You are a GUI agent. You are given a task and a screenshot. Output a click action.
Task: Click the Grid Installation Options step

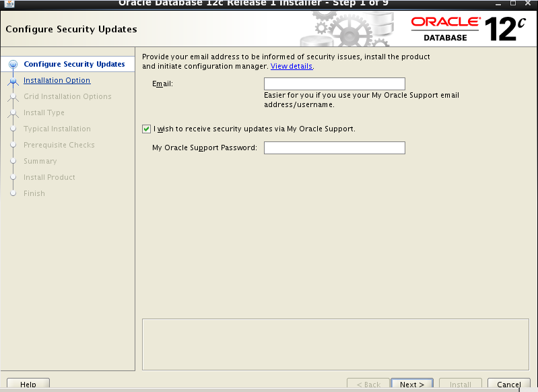pyautogui.click(x=67, y=96)
